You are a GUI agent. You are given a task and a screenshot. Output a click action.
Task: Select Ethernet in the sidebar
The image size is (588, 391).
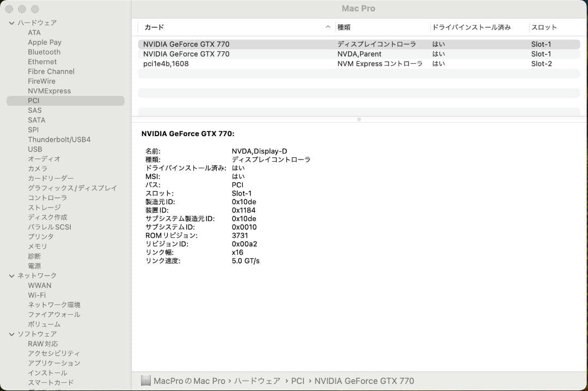[x=42, y=62]
